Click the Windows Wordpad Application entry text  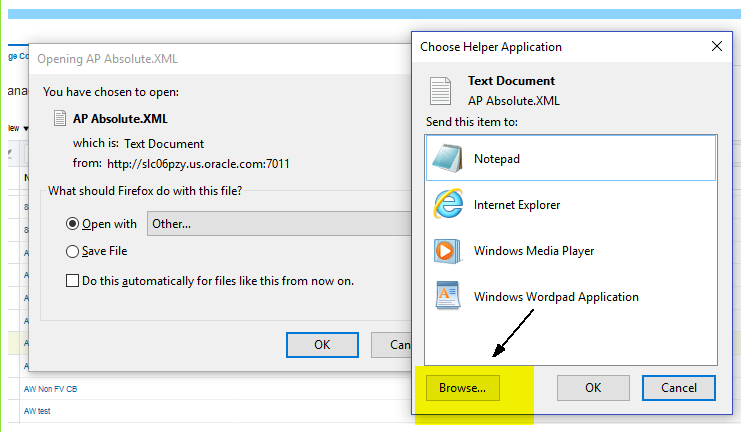[x=556, y=297]
